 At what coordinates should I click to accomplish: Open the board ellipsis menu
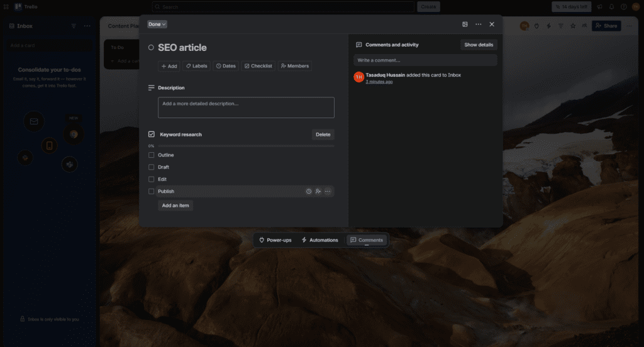pos(629,26)
